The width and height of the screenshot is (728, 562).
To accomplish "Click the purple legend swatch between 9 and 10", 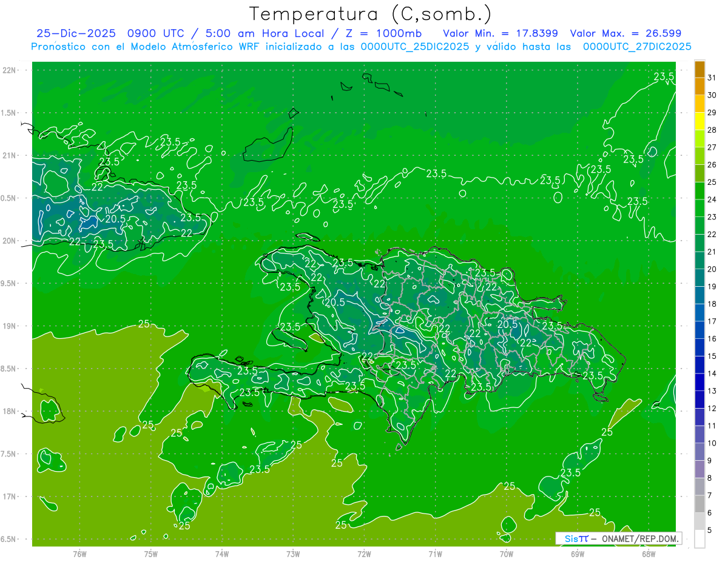I will point(699,453).
